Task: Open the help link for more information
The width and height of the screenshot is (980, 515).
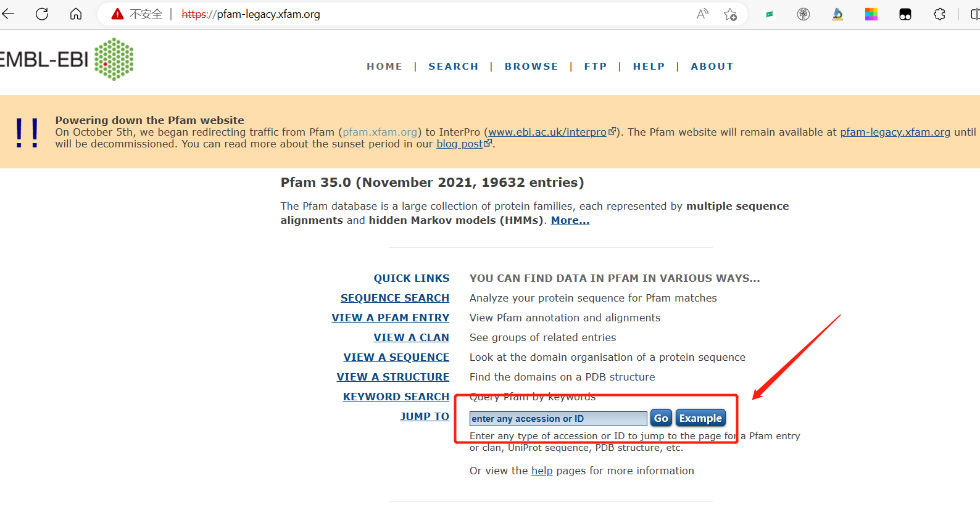Action: point(542,471)
